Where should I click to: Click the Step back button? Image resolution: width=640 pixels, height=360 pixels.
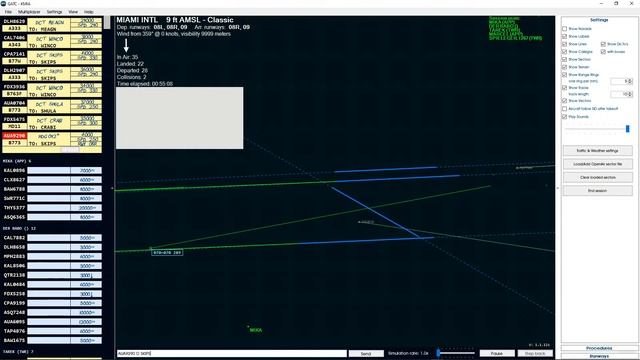[x=535, y=353]
